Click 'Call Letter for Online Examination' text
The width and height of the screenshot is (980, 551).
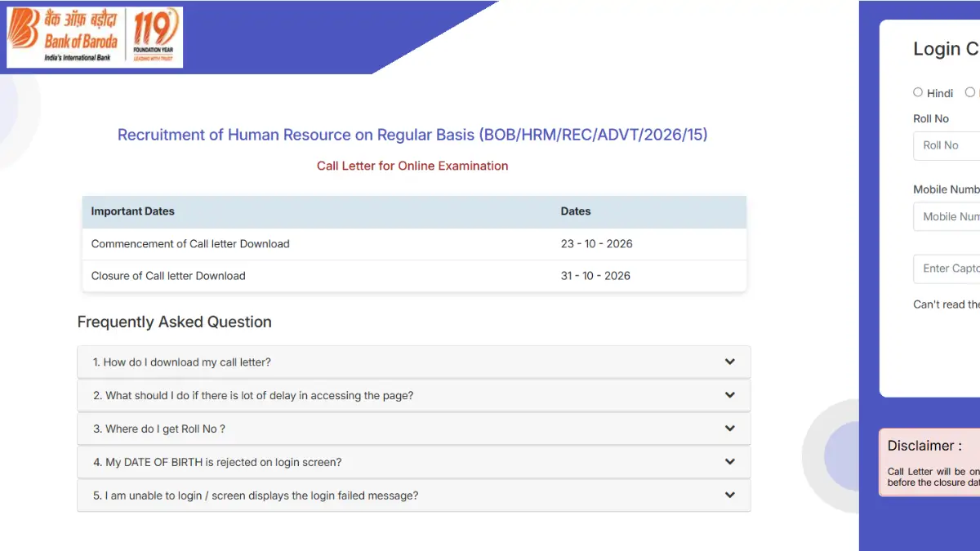pyautogui.click(x=412, y=166)
